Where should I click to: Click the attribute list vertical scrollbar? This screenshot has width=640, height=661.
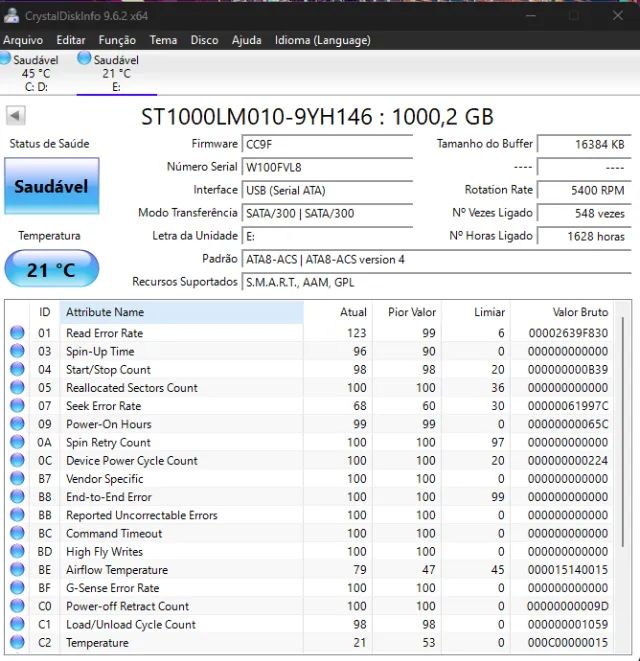[x=623, y=432]
